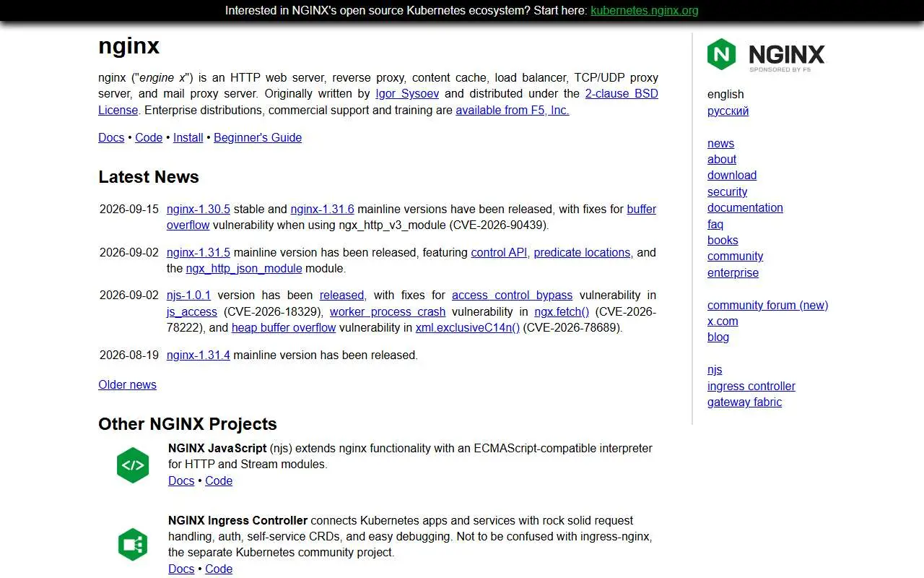Image resolution: width=924 pixels, height=578 pixels.
Task: Open the Docs link below the intro
Action: click(x=111, y=138)
